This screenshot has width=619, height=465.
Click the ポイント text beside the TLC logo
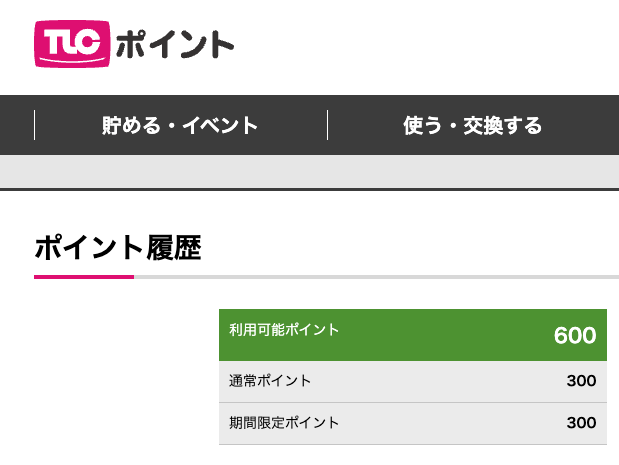(x=175, y=44)
